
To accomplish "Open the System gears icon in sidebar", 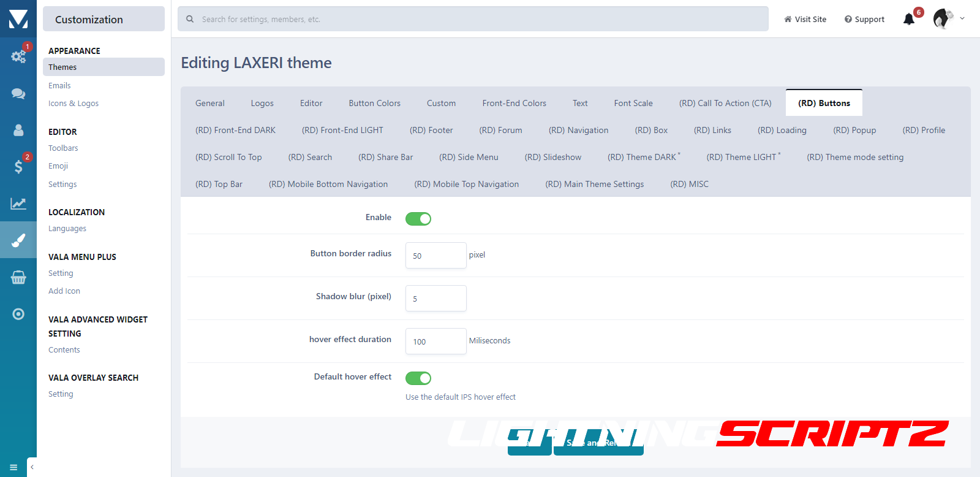I will 18,56.
